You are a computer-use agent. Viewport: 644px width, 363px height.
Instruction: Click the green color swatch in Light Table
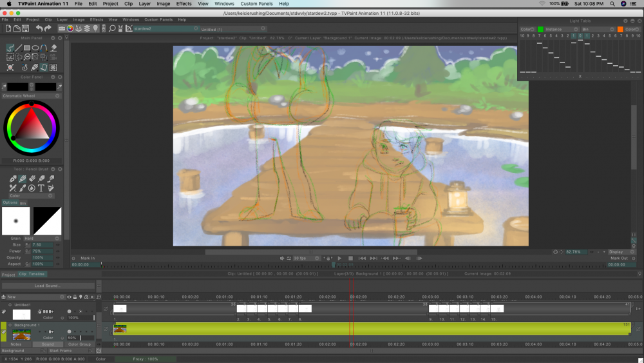[540, 29]
